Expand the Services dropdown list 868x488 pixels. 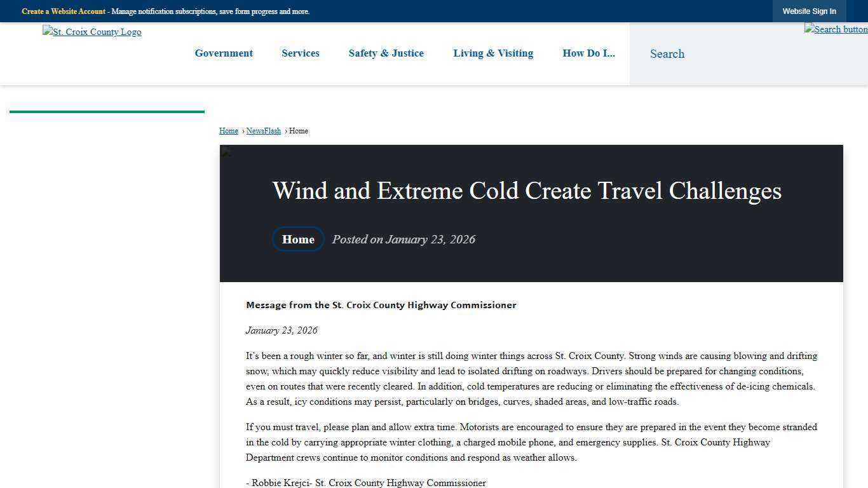tap(300, 53)
